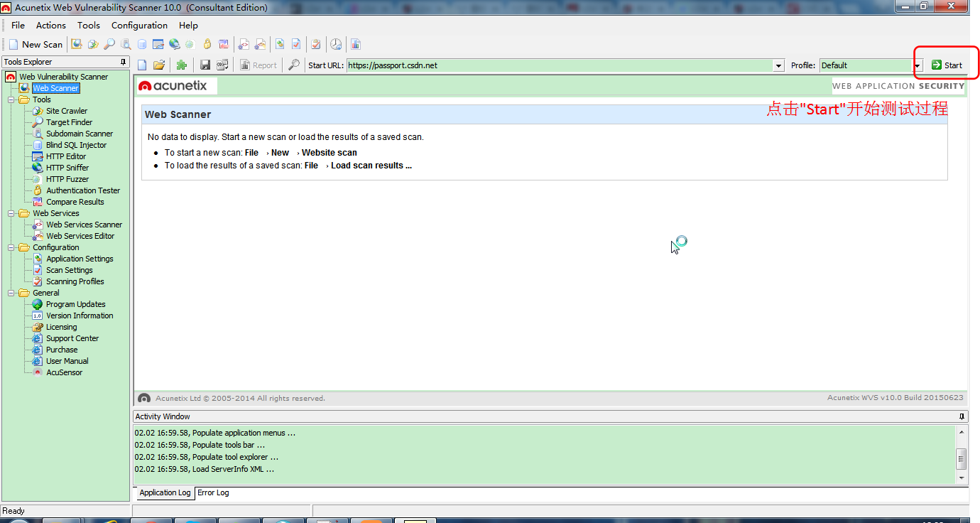Viewport: 980px width, 523px height.
Task: Switch to the Application Log tab
Action: tap(165, 492)
